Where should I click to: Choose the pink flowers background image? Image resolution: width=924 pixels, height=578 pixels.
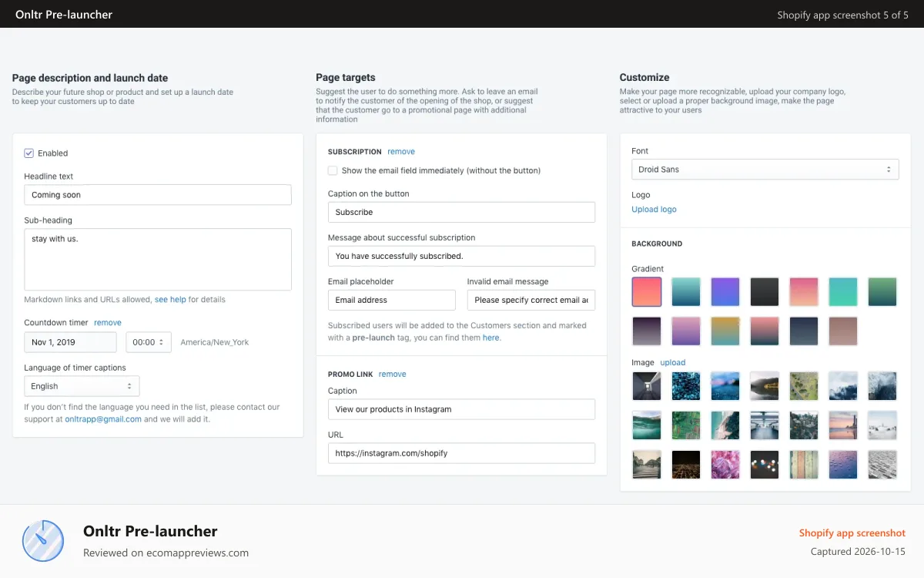tap(725, 465)
